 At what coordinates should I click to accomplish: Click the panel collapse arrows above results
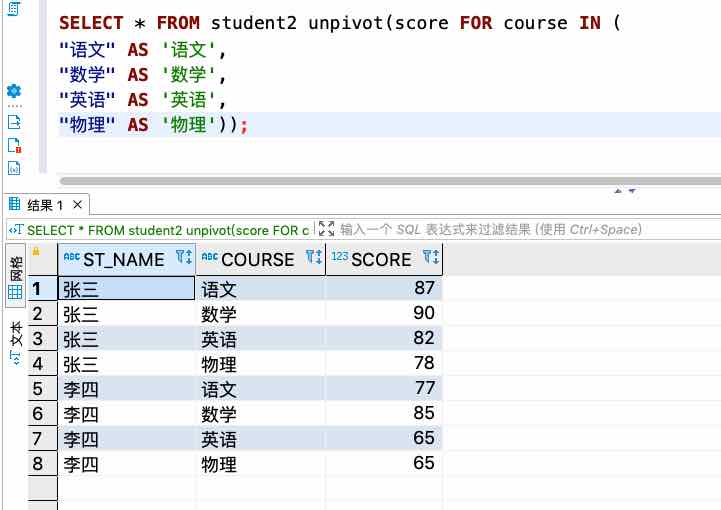click(625, 190)
